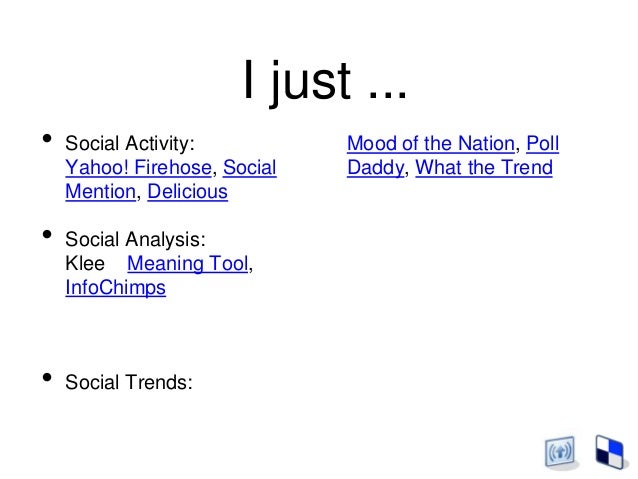
Task: Click the Delicious checkerboard logo icon
Action: tap(606, 451)
